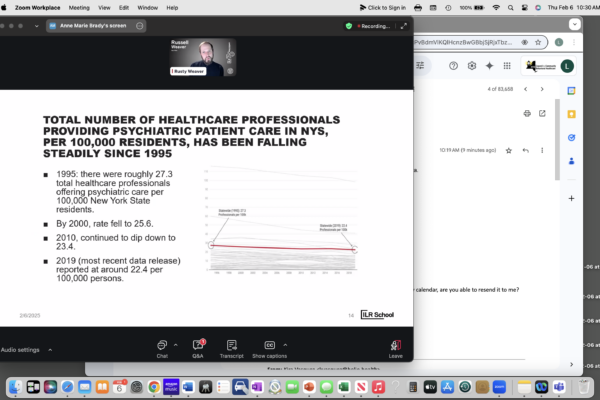
Task: Open the Q&A panel
Action: (197, 343)
